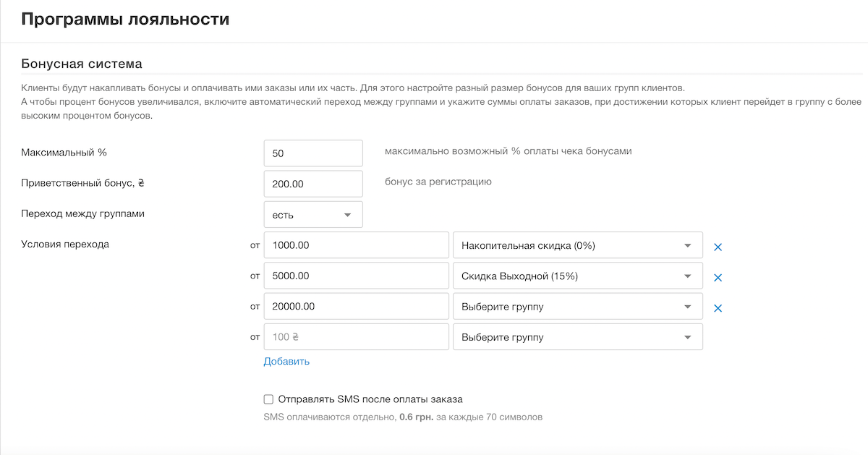Focus the 'Максимальный %' field showing 50

312,153
